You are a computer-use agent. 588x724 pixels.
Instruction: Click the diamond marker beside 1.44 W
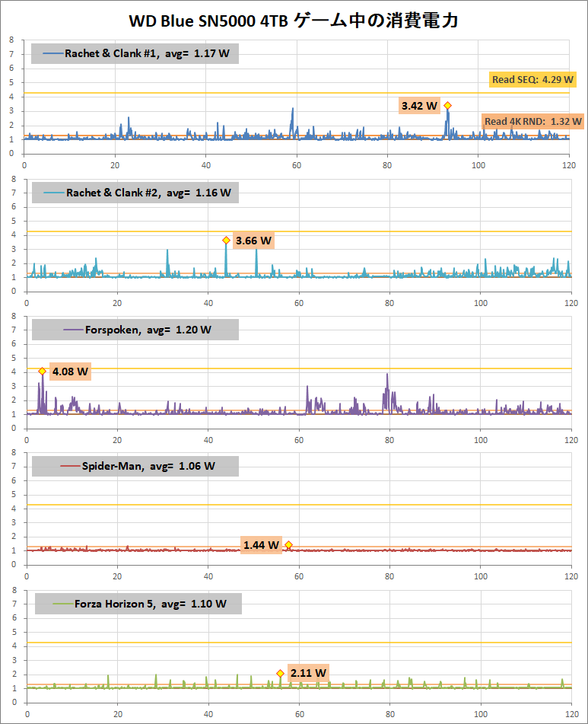(289, 545)
